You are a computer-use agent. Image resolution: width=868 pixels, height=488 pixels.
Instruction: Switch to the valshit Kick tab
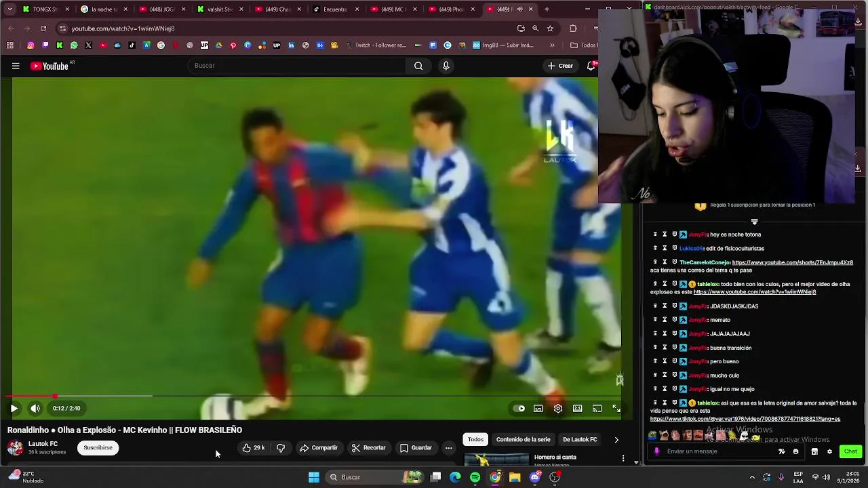pyautogui.click(x=220, y=9)
